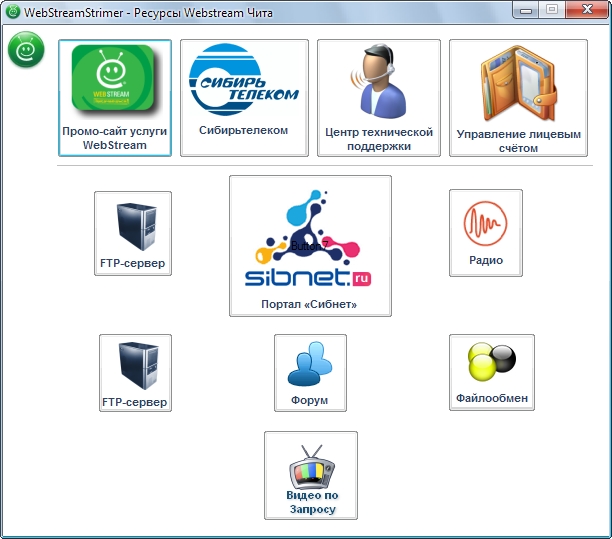Open the Портал «Сибнет» logo button
This screenshot has width=612, height=539.
(310, 245)
